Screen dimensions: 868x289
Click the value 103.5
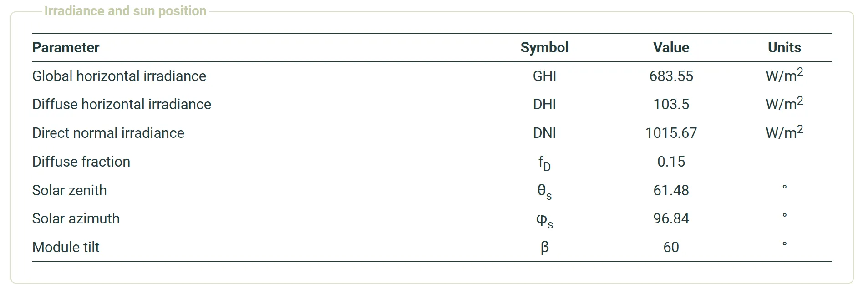[671, 104]
